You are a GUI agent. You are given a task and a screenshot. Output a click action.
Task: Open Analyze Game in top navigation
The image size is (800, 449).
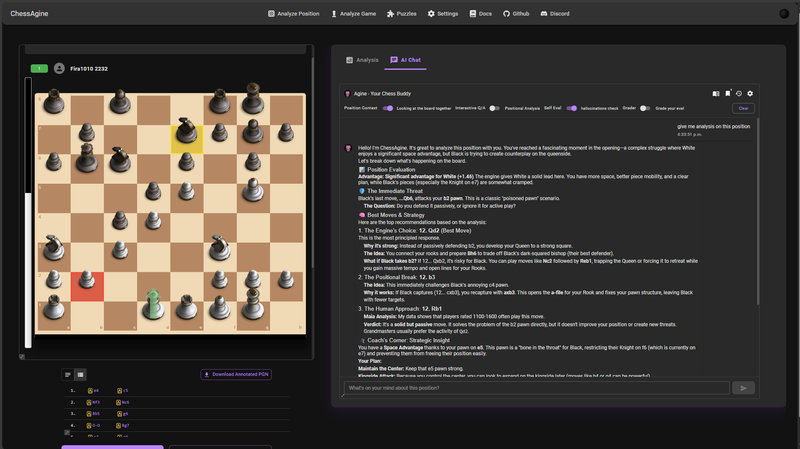tap(353, 14)
